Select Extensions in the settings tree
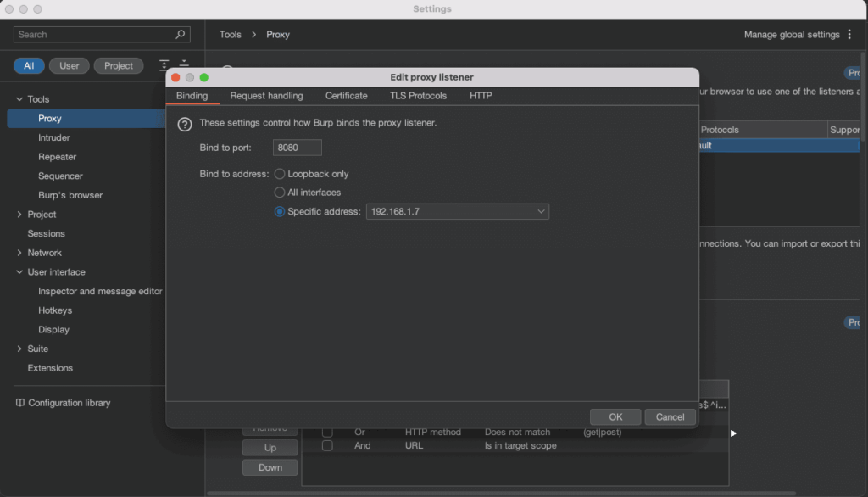The width and height of the screenshot is (868, 497). click(x=50, y=368)
